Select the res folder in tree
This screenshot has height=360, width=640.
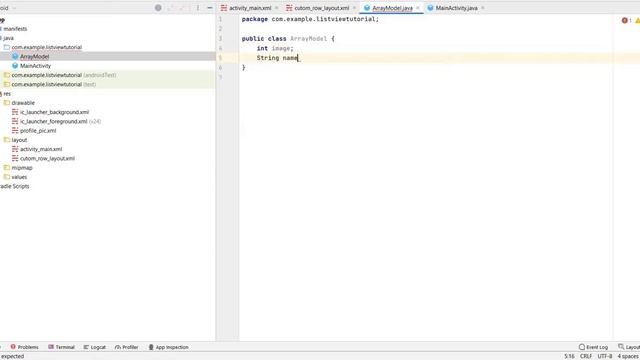(x=7, y=94)
